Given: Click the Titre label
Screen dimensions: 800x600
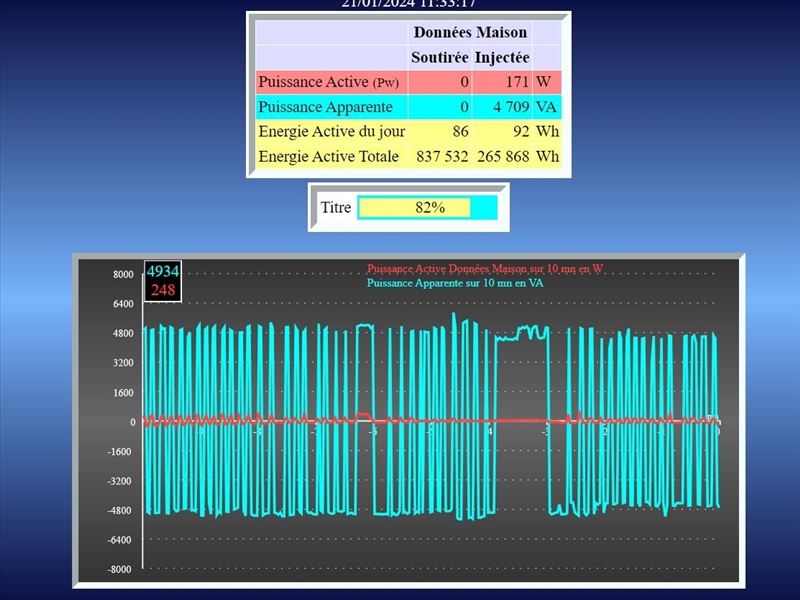Looking at the screenshot, I should tap(335, 208).
